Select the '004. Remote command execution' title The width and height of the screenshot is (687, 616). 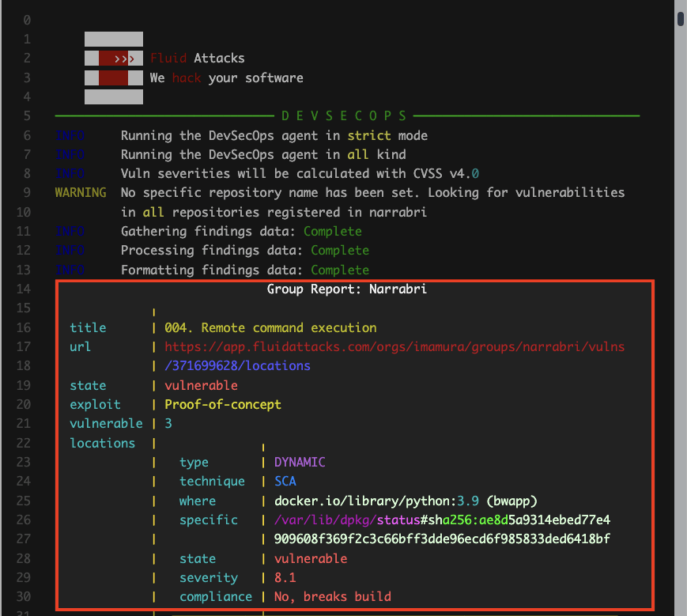(x=270, y=327)
